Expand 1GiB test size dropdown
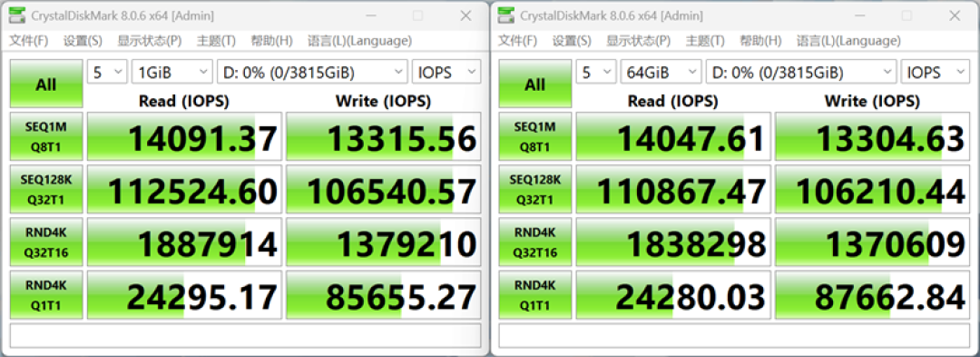The image size is (980, 357). coord(172,72)
